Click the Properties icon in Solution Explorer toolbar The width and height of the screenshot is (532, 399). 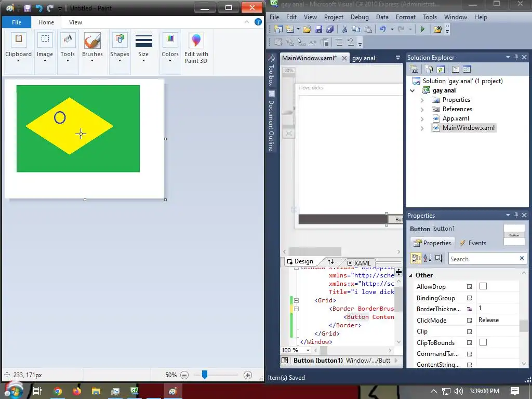414,69
